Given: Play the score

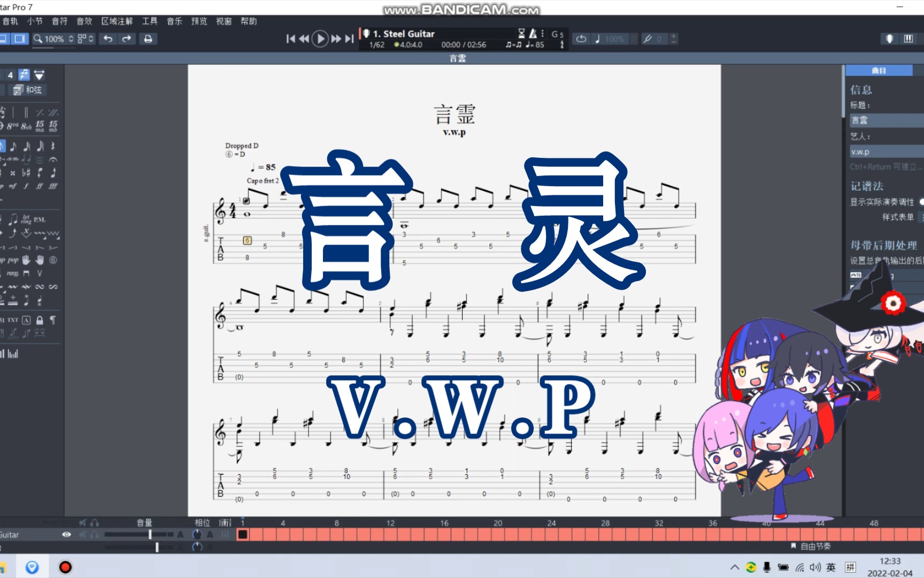Looking at the screenshot, I should pos(320,39).
